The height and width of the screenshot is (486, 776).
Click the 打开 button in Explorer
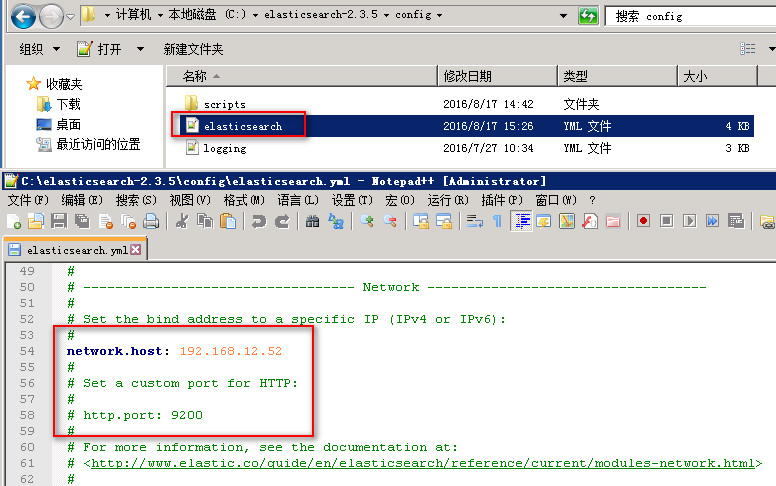pyautogui.click(x=99, y=49)
